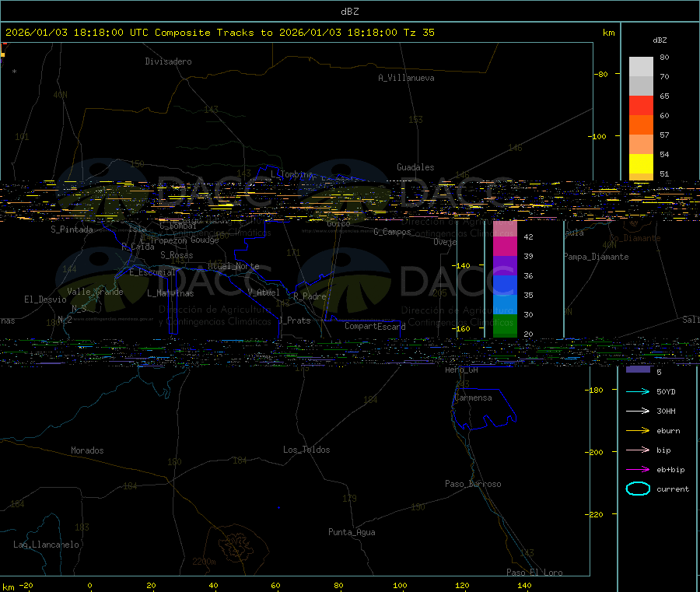Select the magenta swatch in reflectivity scale

505,246
